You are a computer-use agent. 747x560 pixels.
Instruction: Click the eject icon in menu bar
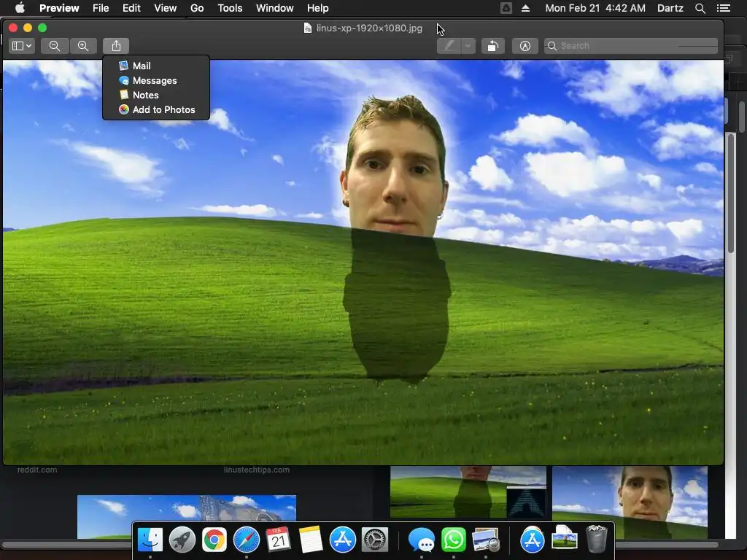[525, 8]
